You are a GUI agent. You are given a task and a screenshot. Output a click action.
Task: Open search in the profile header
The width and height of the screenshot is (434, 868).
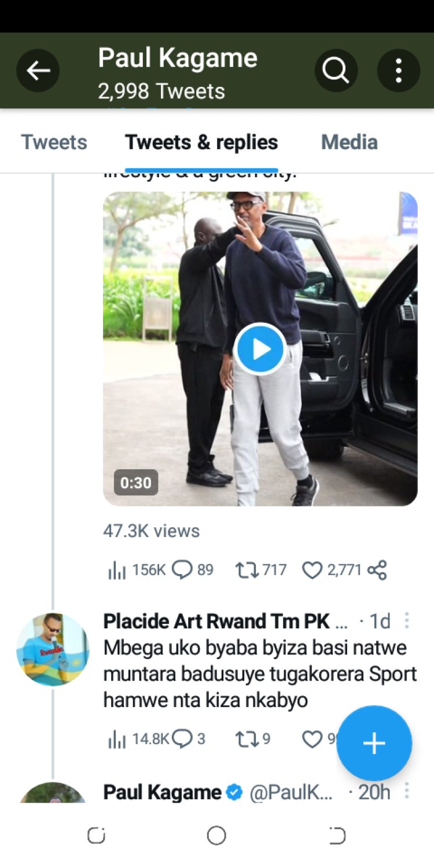click(x=336, y=71)
